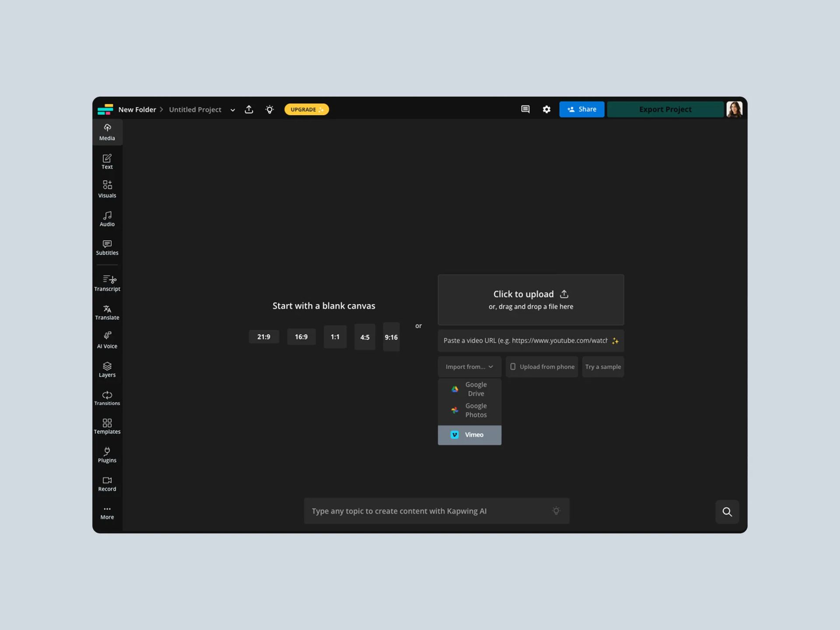Screen dimensions: 840x630
Task: Collapse the Import from dropdown
Action: [x=469, y=367]
